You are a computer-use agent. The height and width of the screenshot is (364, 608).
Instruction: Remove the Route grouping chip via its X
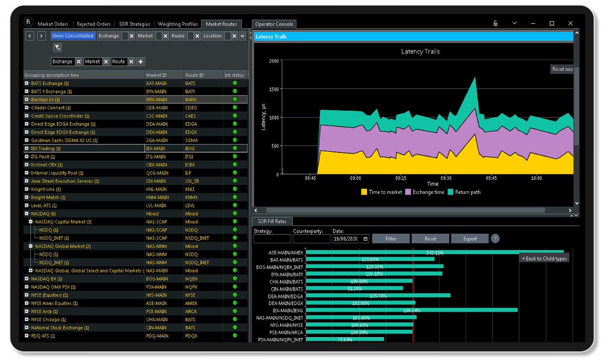pos(131,62)
